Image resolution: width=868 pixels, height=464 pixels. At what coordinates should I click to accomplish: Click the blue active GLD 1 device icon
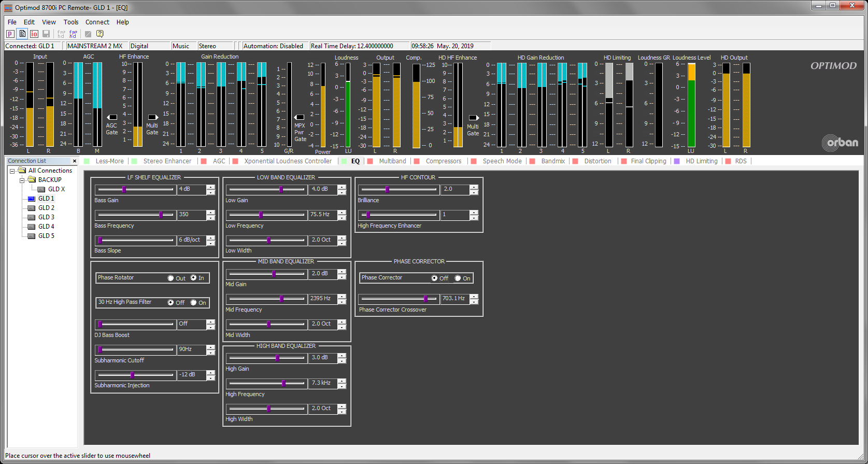(32, 199)
